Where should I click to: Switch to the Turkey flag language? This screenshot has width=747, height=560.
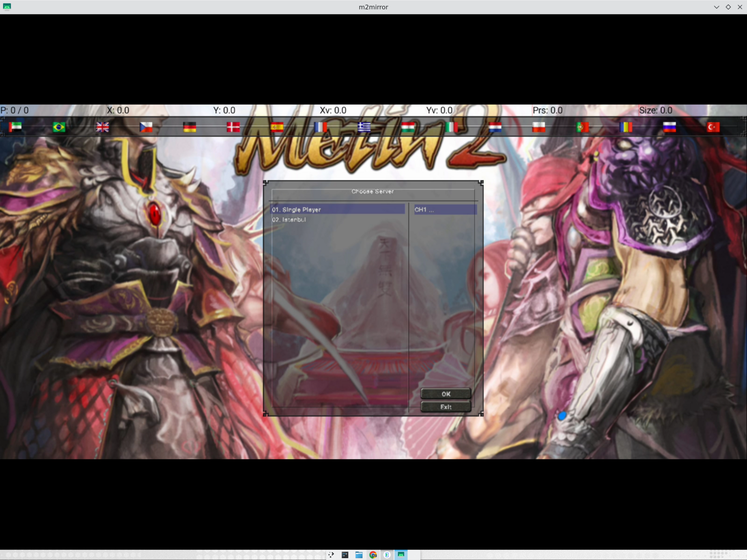tap(713, 127)
